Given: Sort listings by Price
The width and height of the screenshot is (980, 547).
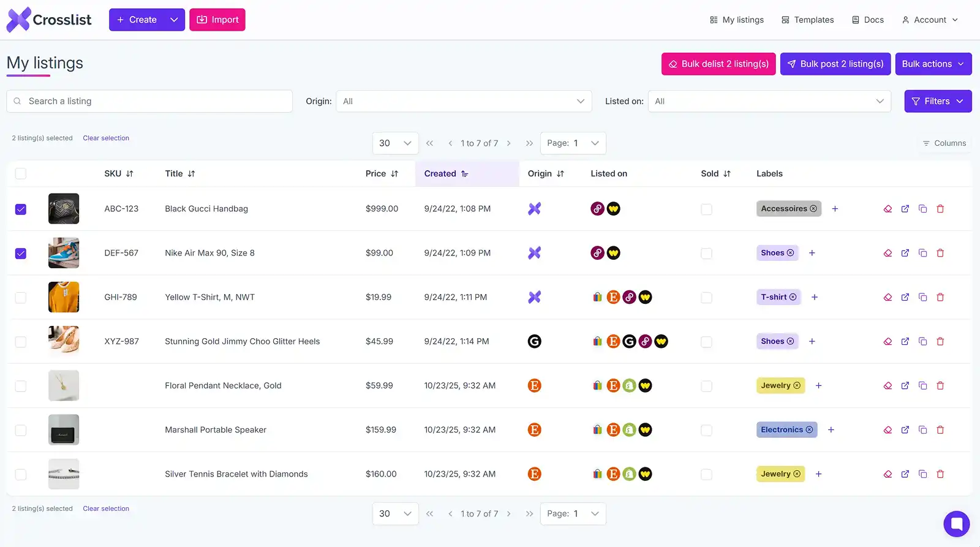Looking at the screenshot, I should click(x=382, y=174).
